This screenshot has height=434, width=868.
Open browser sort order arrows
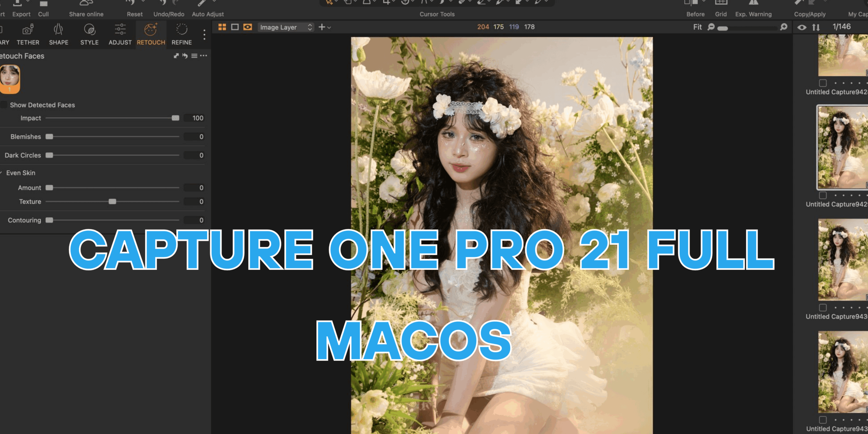[816, 27]
